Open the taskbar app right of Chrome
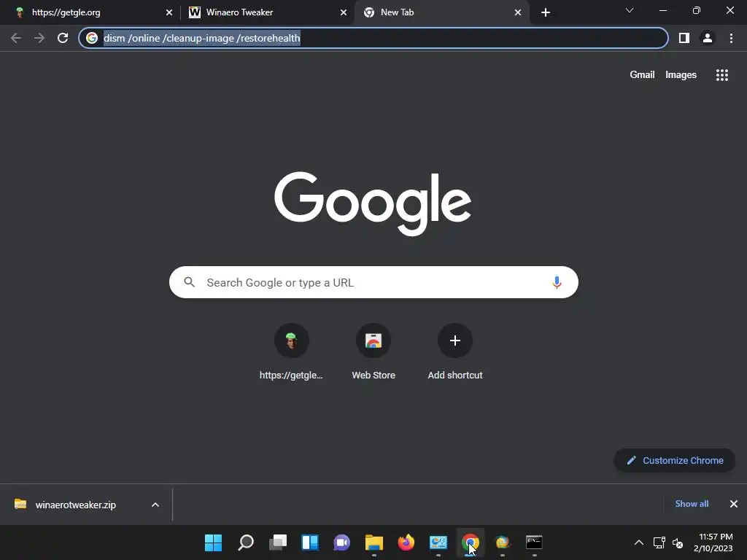747x560 pixels. [502, 542]
